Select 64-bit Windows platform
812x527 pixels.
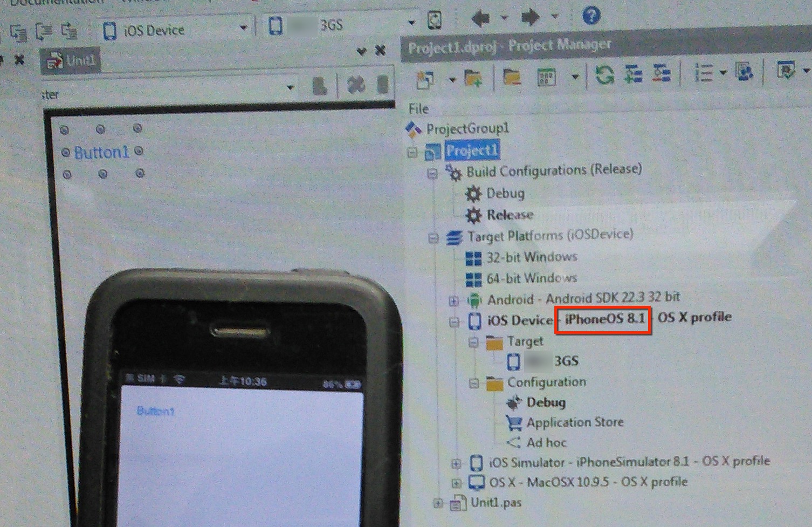[532, 278]
